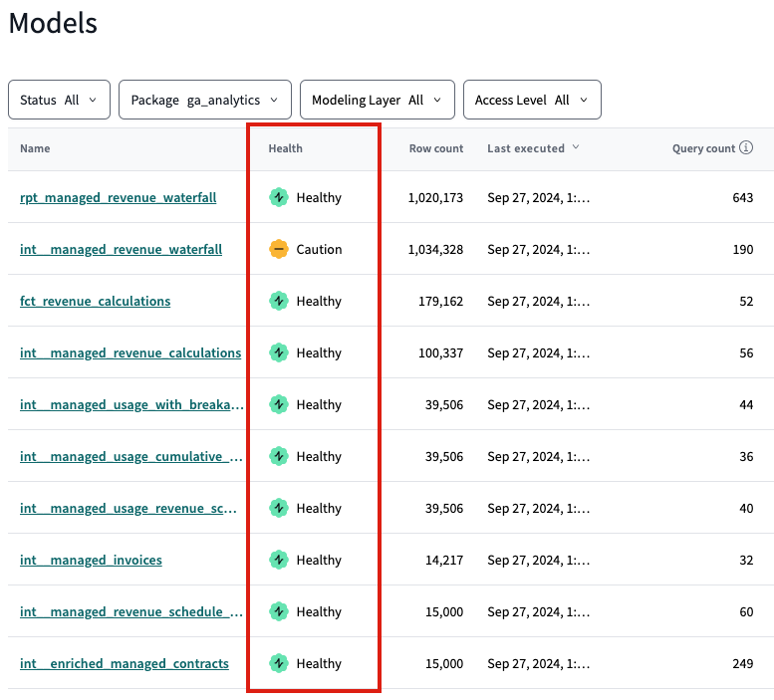The width and height of the screenshot is (774, 700).
Task: Click the Healthy icon for rpt_managed_revenue_waterfall
Action: click(279, 197)
